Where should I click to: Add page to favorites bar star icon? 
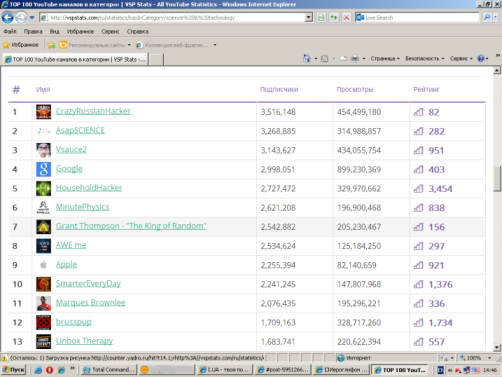[x=51, y=45]
